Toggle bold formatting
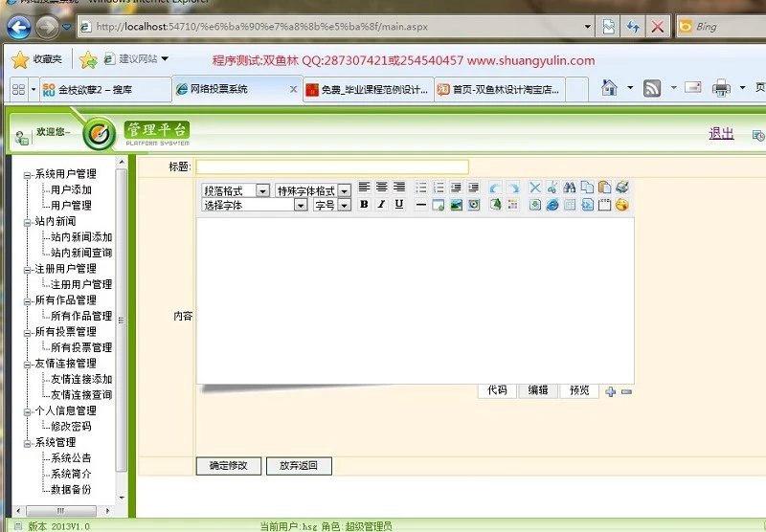 pos(364,205)
